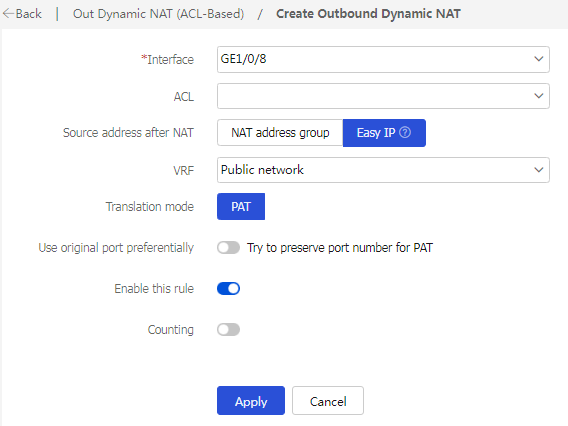Turn on the Counting switch
The width and height of the screenshot is (568, 426).
(229, 330)
